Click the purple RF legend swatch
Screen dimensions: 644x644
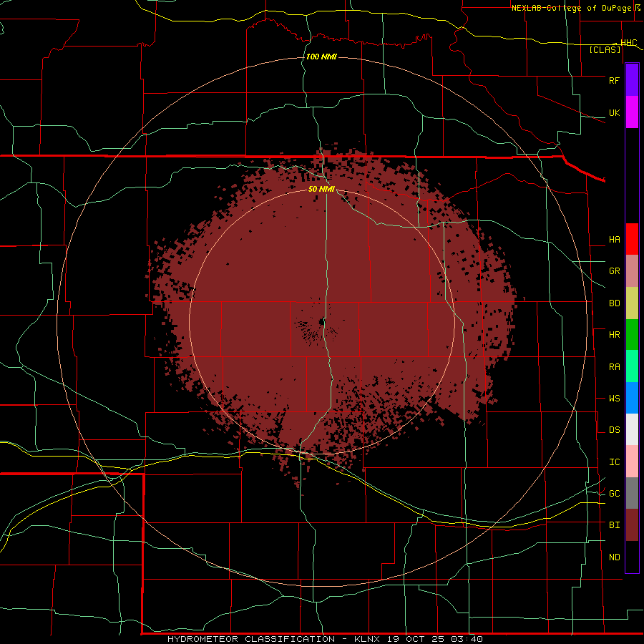click(x=632, y=80)
